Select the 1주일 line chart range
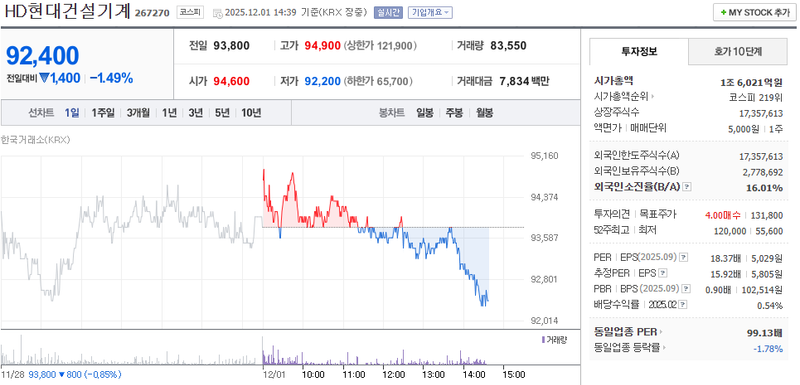 pyautogui.click(x=103, y=113)
